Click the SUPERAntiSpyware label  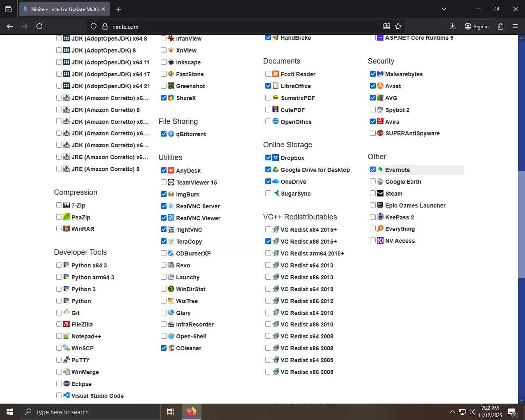413,133
